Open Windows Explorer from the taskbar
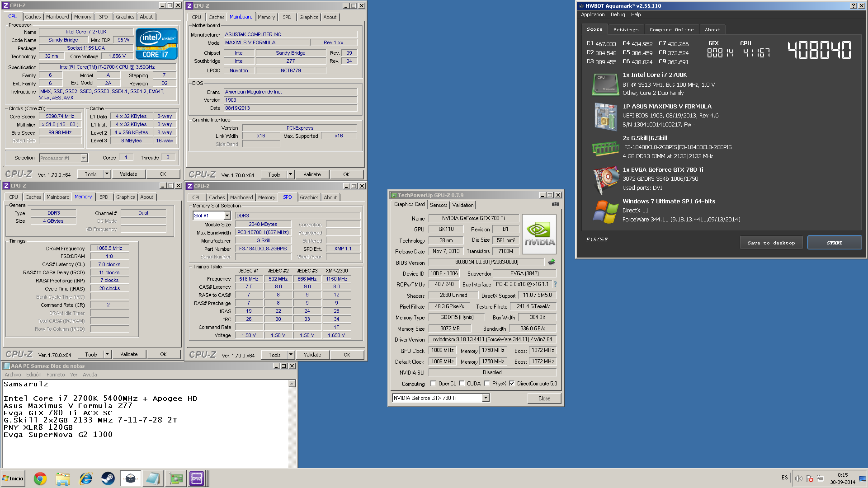 (x=63, y=479)
